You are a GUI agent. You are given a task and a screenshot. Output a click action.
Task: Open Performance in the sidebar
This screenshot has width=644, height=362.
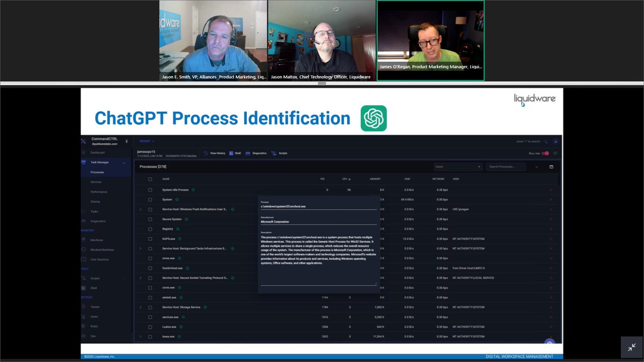[x=99, y=191]
